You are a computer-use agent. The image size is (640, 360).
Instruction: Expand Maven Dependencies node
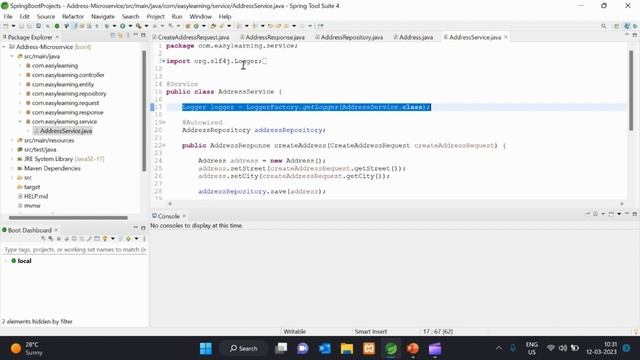[x=12, y=169]
